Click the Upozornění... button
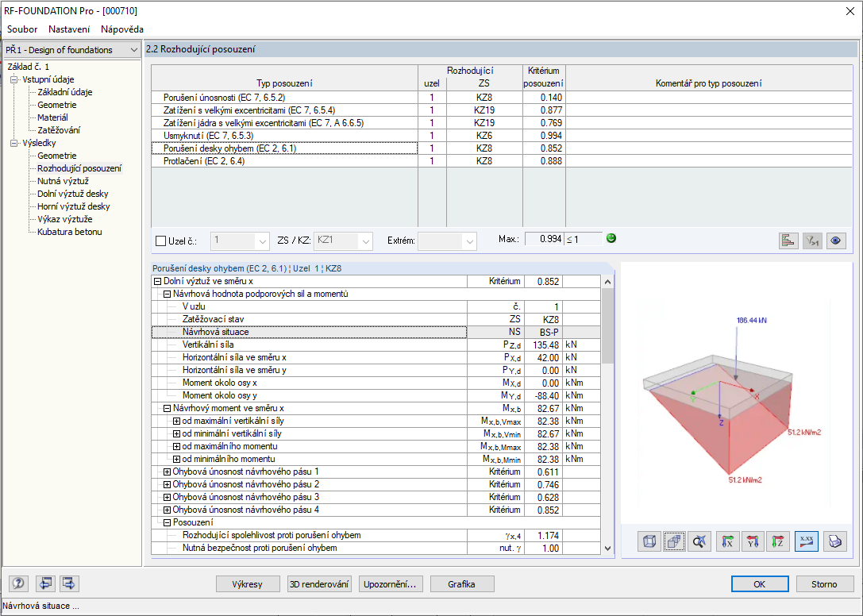The height and width of the screenshot is (616, 863). (391, 584)
